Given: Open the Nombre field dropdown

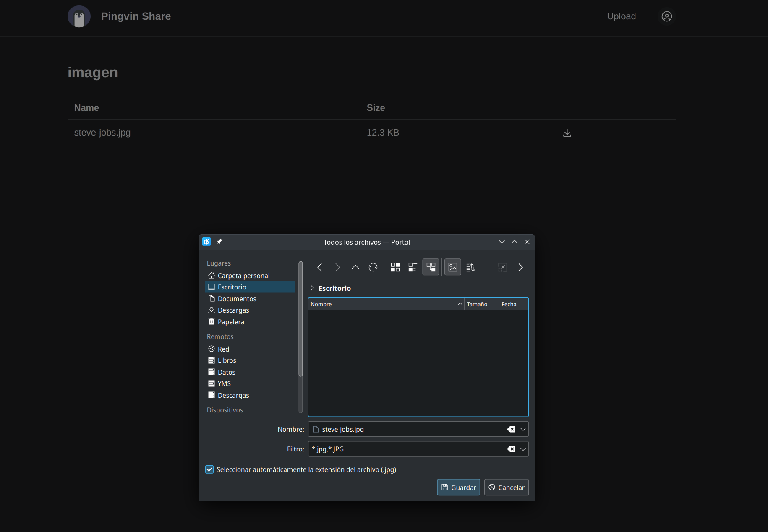Looking at the screenshot, I should 523,429.
